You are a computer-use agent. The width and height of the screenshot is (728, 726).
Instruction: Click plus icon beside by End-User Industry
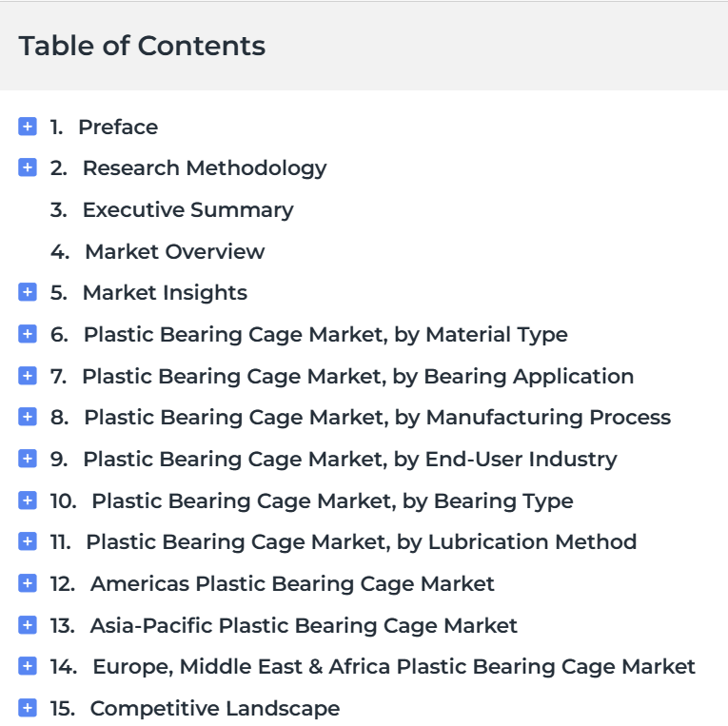coord(28,459)
